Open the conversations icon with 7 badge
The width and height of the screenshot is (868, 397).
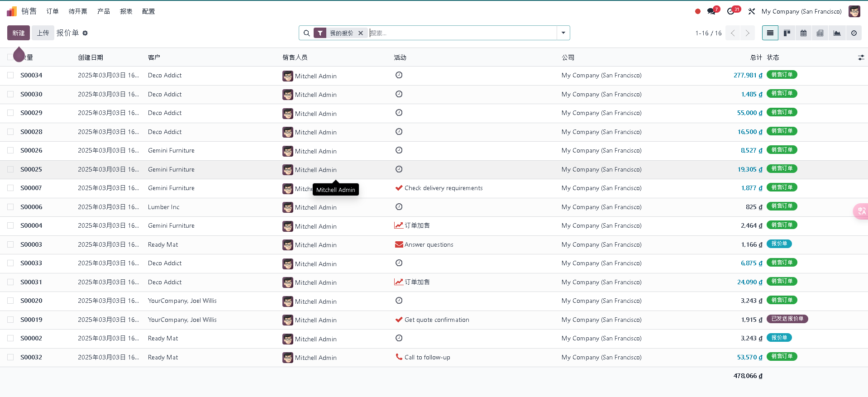(x=711, y=11)
